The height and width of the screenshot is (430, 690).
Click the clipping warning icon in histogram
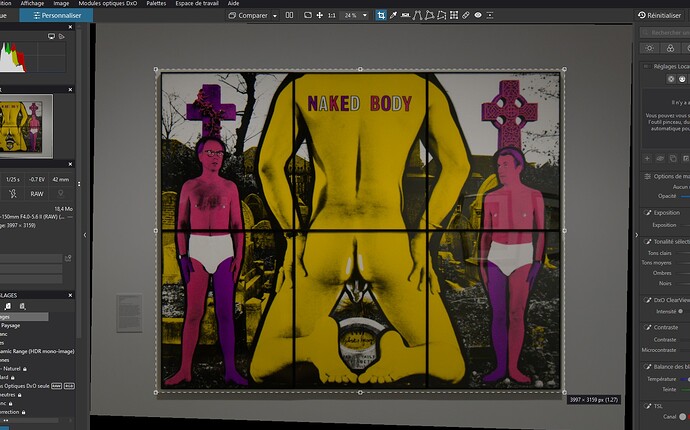pyautogui.click(x=62, y=37)
